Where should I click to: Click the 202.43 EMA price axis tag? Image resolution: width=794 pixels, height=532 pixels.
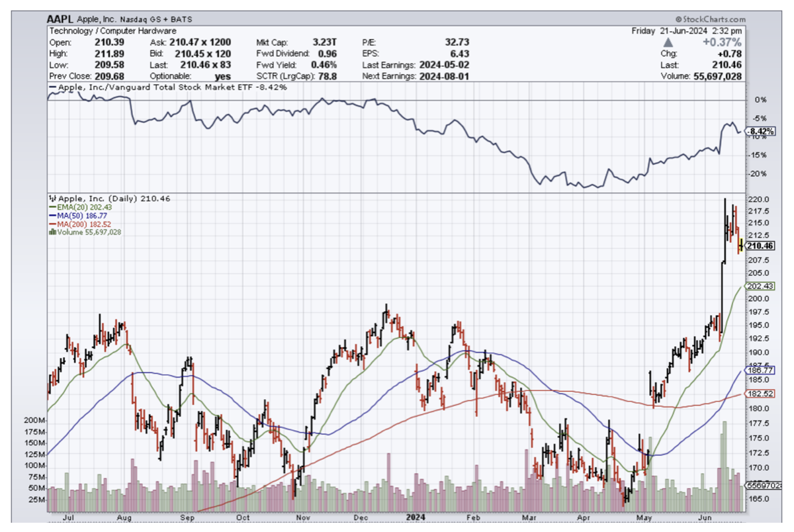pos(759,286)
